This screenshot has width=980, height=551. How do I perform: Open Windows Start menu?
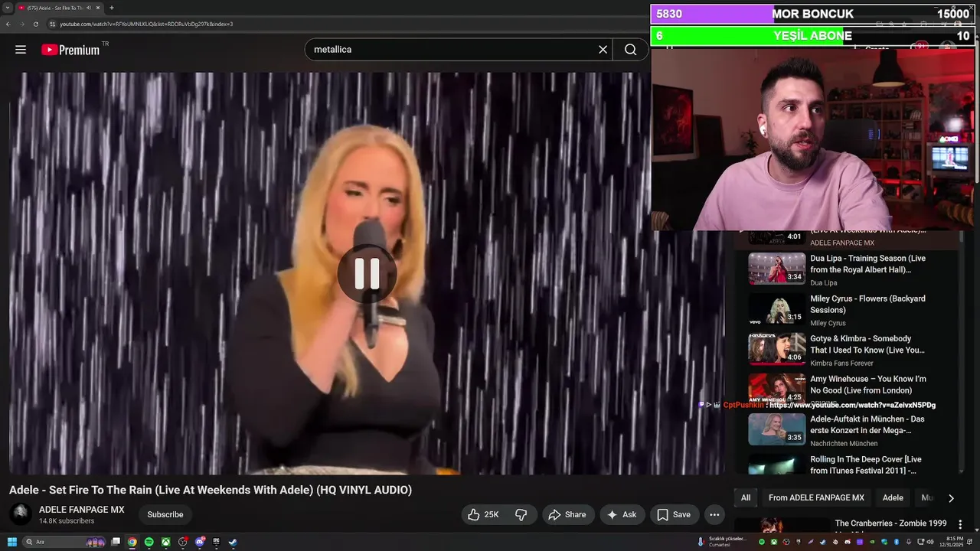(x=12, y=542)
